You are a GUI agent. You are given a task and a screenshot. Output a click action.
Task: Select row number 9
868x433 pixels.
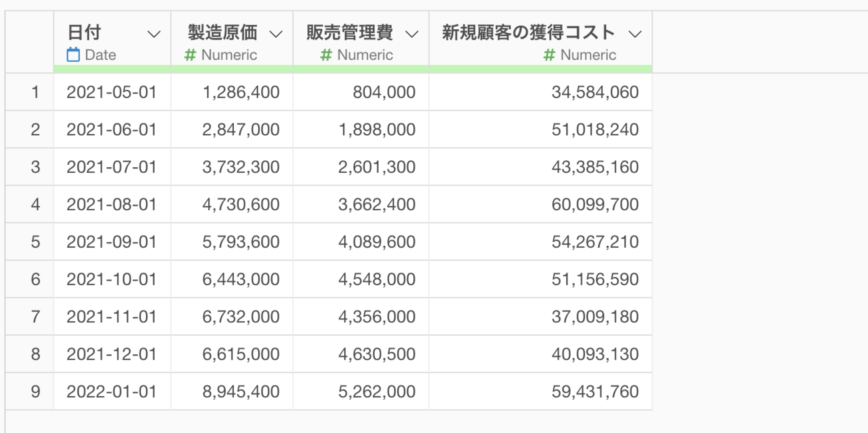pyautogui.click(x=35, y=391)
